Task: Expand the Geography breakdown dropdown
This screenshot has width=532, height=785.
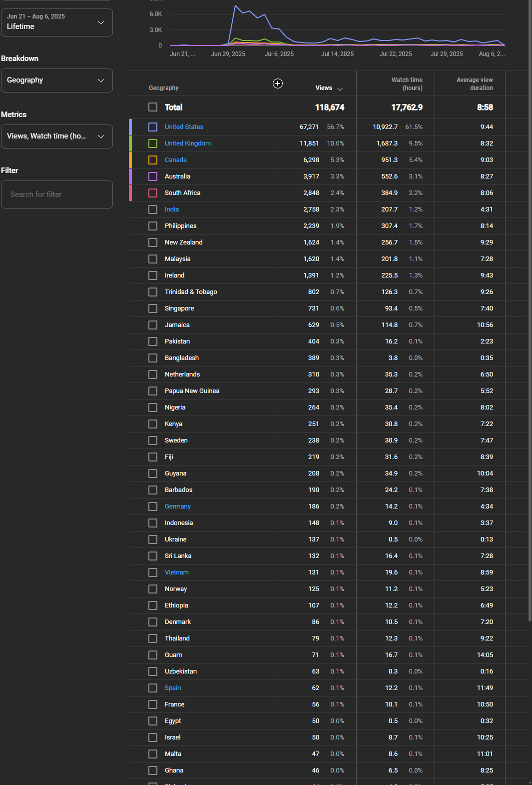Action: point(57,80)
